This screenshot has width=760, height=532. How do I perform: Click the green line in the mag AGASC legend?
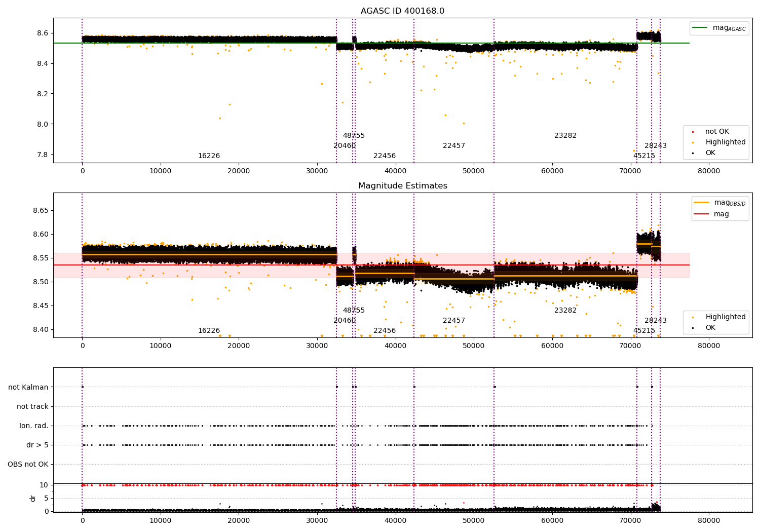pos(700,28)
